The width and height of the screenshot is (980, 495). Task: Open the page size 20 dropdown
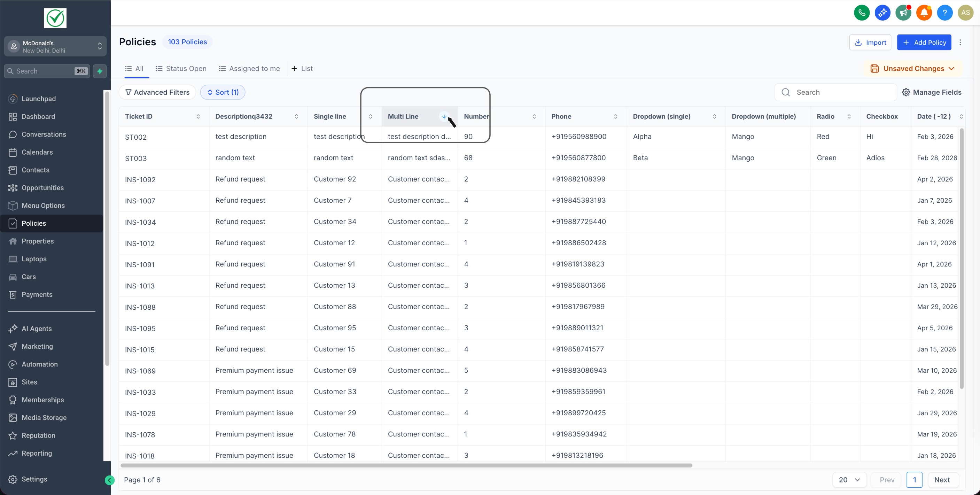(849, 480)
